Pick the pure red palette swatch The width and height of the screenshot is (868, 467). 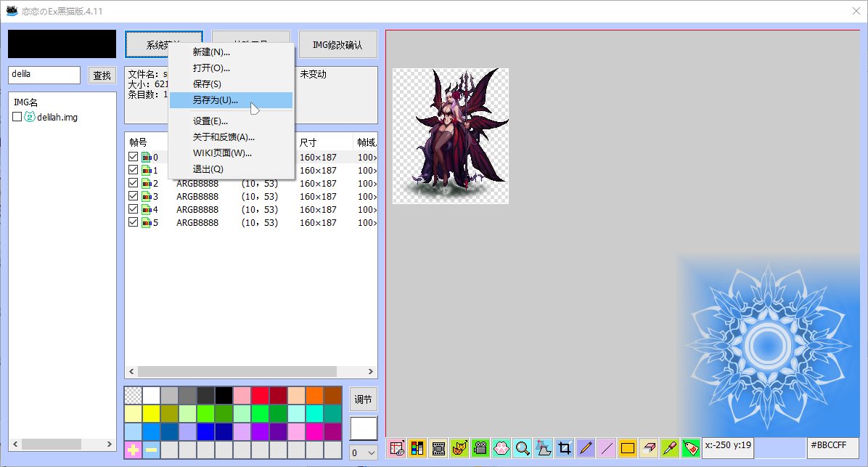(x=260, y=396)
